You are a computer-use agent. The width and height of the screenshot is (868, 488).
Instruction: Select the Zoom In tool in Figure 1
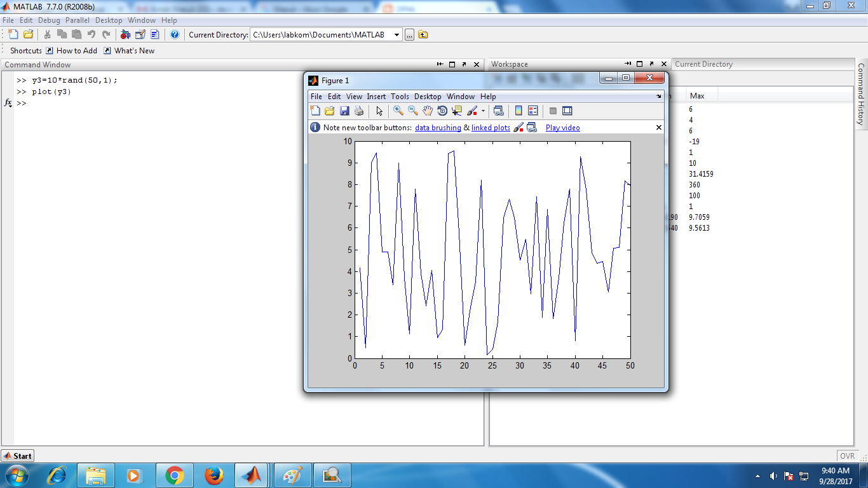pos(397,111)
